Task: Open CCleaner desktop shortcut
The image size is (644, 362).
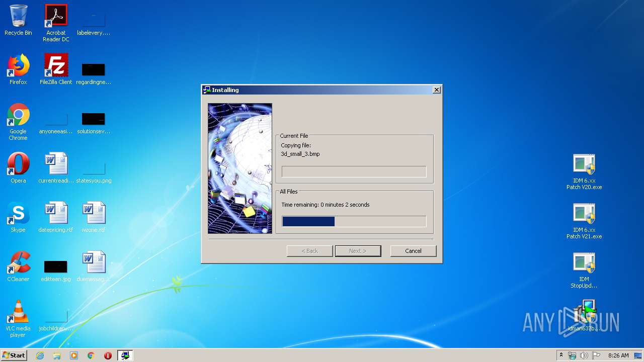Action: (18, 266)
